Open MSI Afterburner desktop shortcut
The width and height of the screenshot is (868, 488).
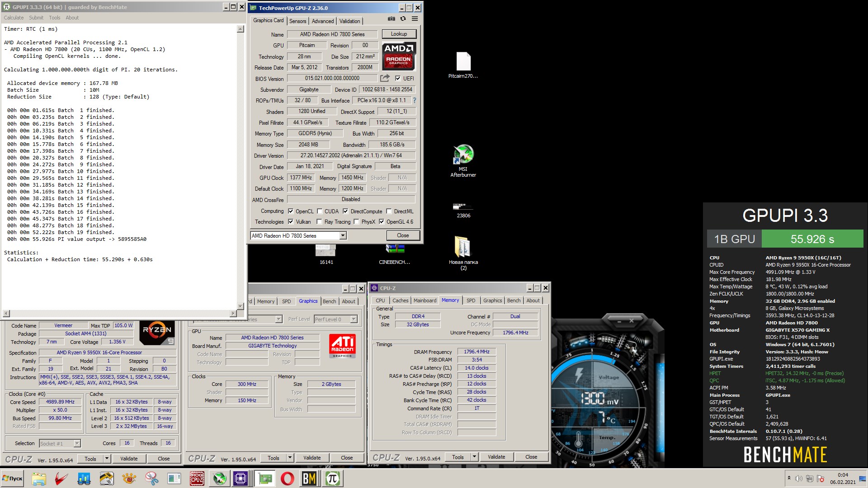(x=463, y=161)
